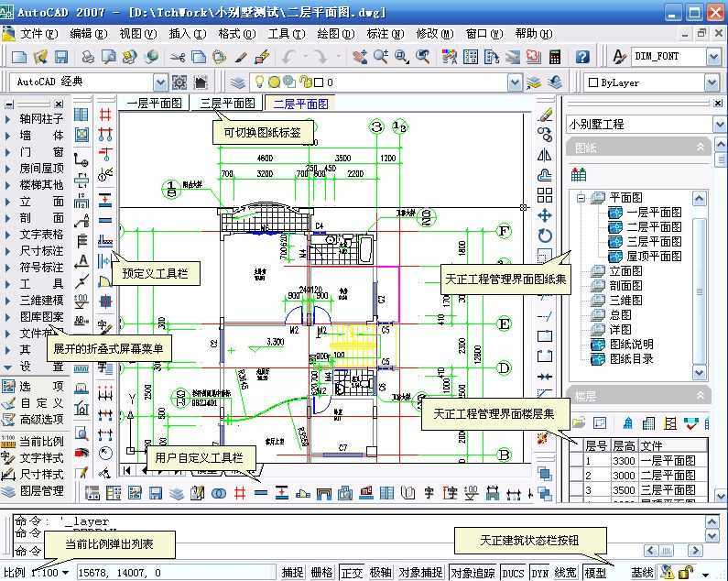Open the 视图(V) menu
The height and width of the screenshot is (581, 728).
138,34
